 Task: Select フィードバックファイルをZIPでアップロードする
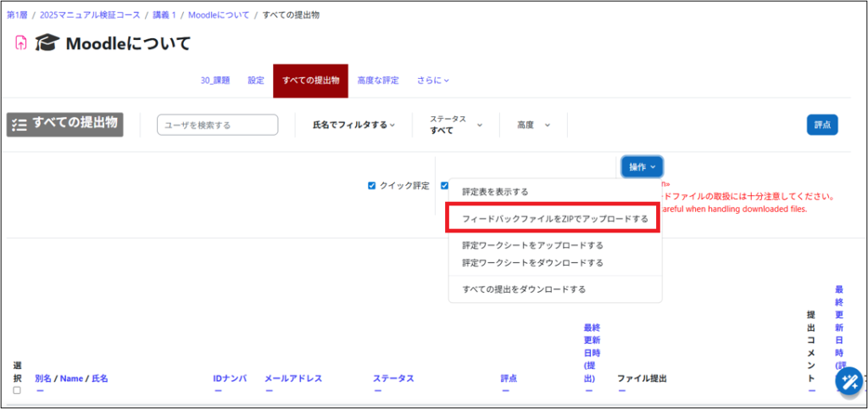click(554, 218)
